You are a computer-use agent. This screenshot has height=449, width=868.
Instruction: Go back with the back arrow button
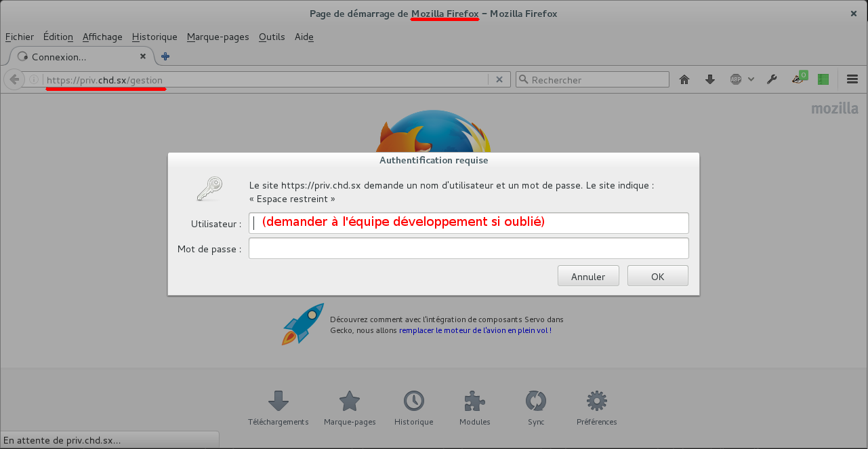tap(14, 79)
